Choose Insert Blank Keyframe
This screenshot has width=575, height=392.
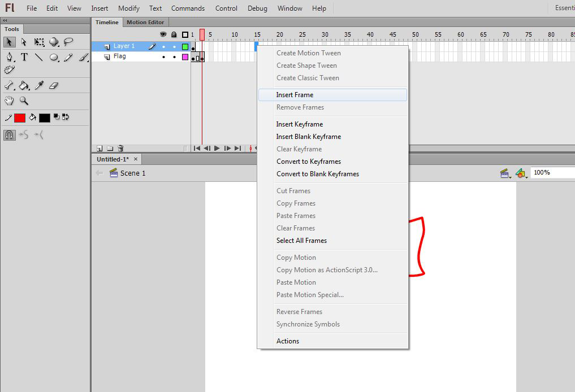(332, 137)
